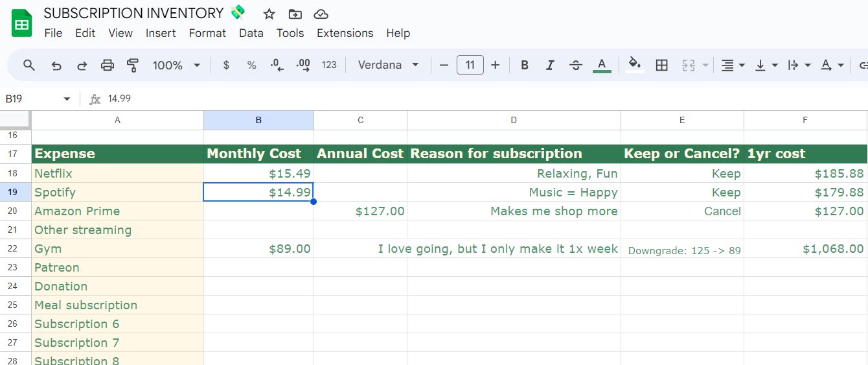Open the zoom 100% dropdown
868x365 pixels.
pos(176,65)
